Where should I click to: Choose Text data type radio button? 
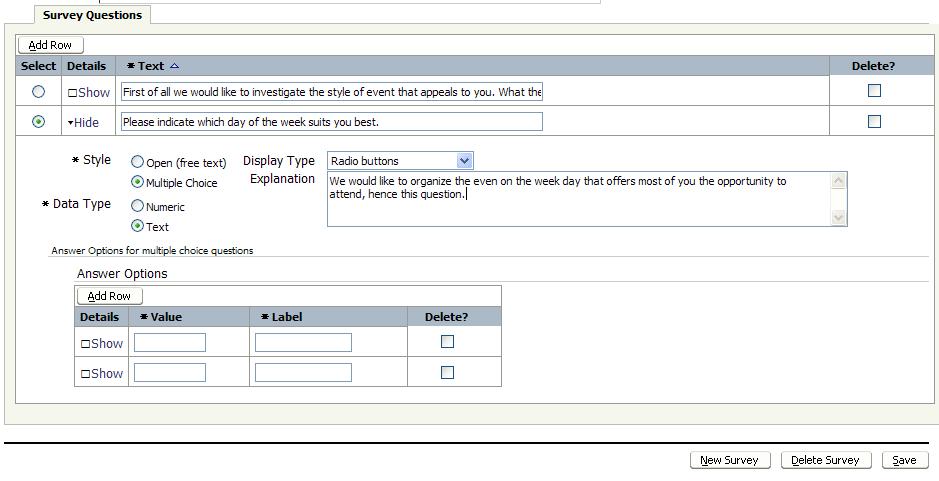click(138, 226)
